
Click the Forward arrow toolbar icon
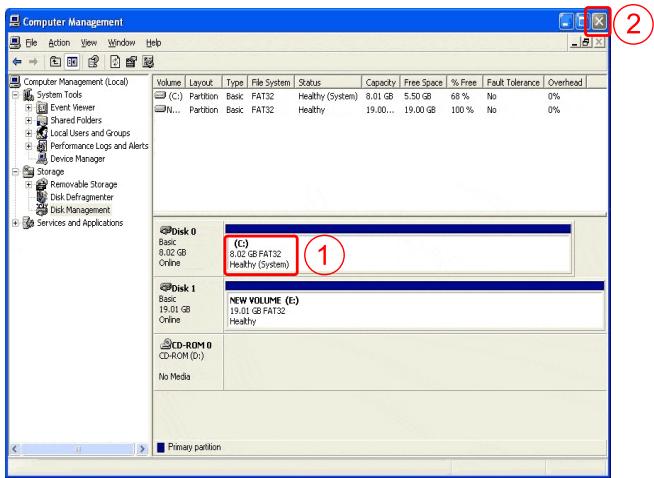click(x=33, y=62)
